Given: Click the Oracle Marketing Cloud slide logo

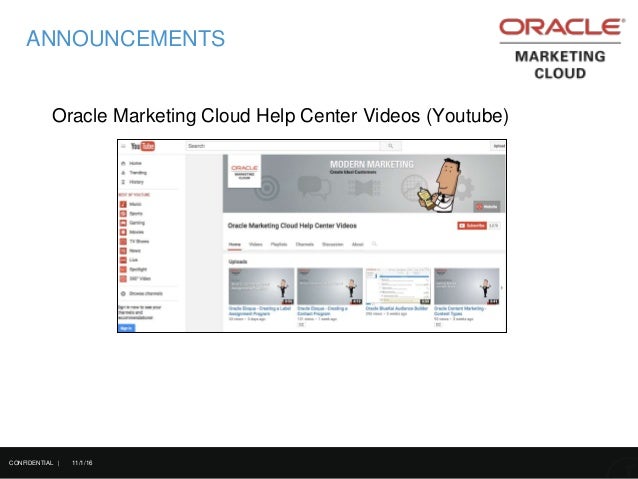Looking at the screenshot, I should click(561, 49).
